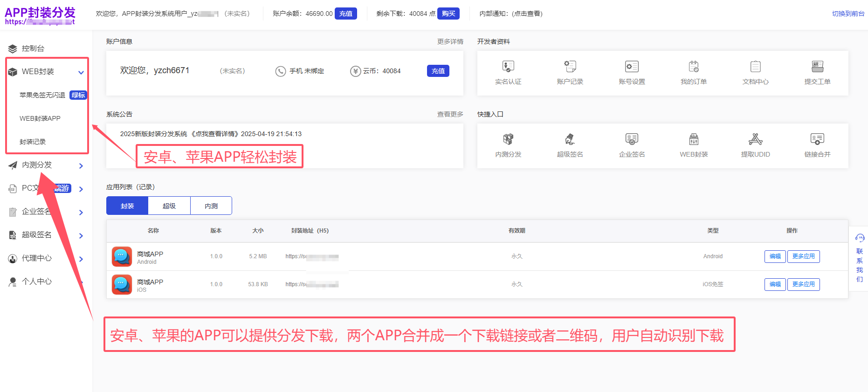Open the 我的订单 my orders icon

694,66
